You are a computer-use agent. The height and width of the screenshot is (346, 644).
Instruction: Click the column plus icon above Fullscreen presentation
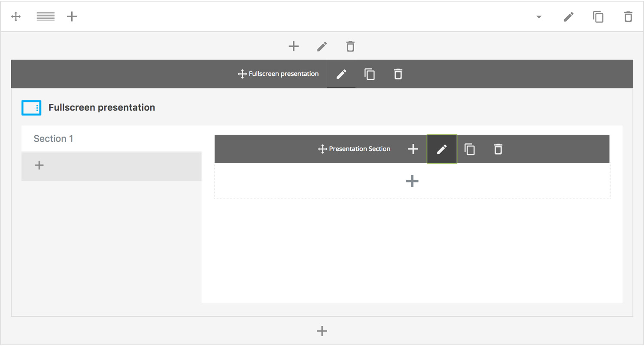[294, 46]
